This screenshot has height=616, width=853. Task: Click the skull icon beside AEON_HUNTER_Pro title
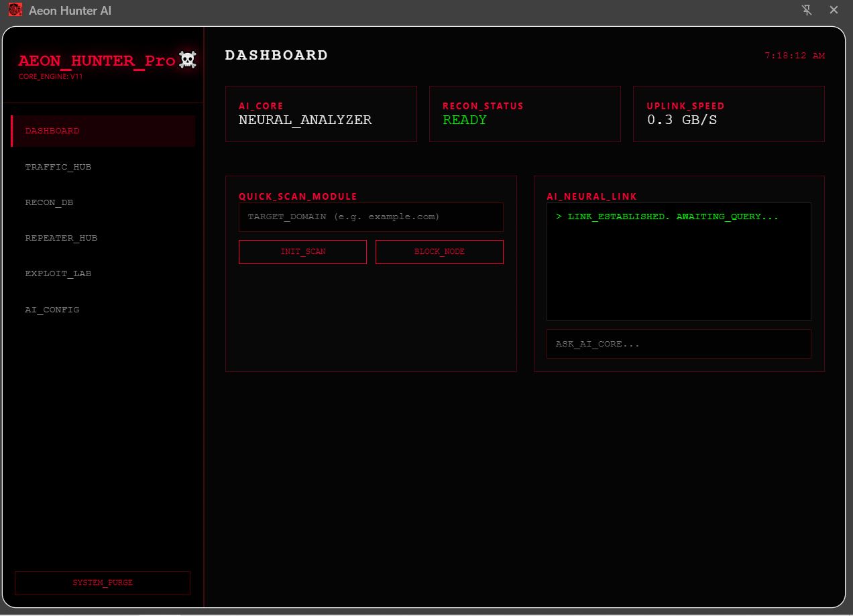[186, 60]
